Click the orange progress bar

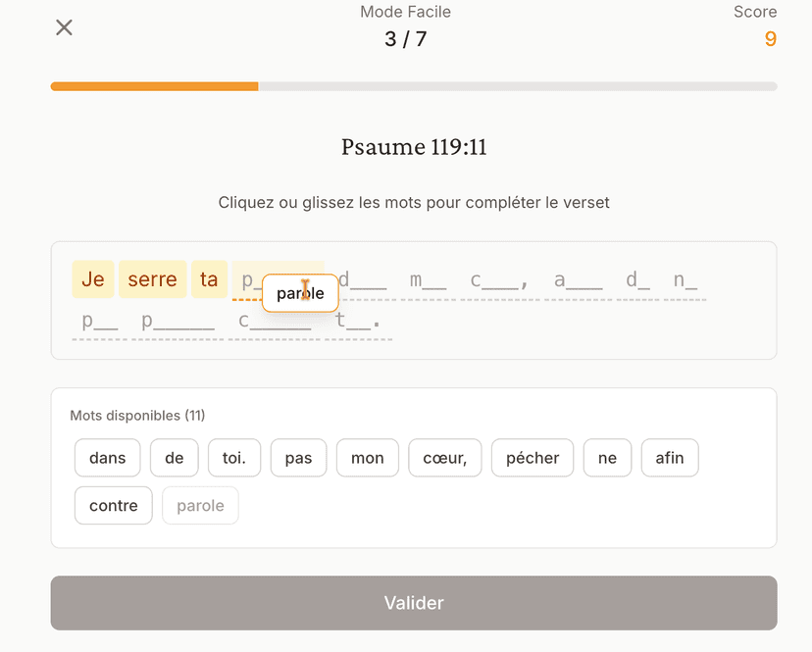pos(154,86)
